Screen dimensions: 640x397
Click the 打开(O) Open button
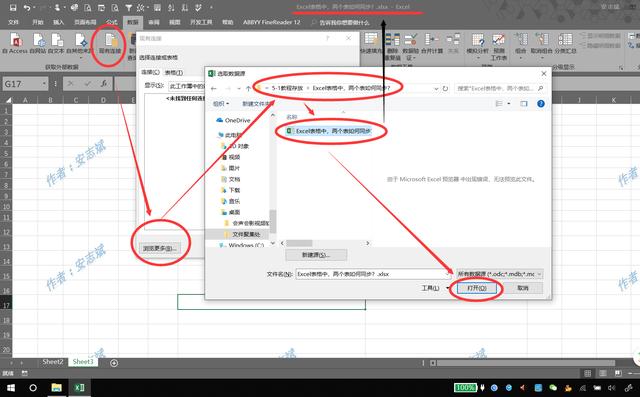click(477, 288)
